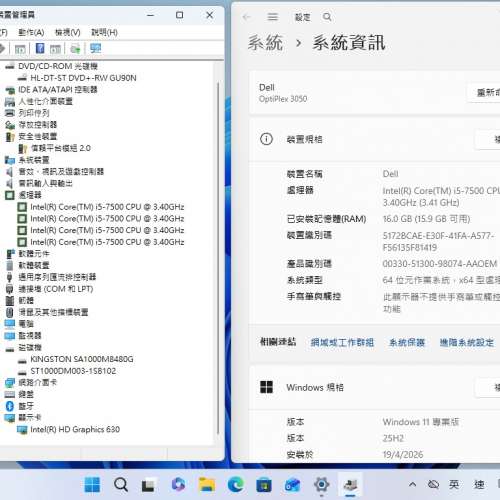Select HL-DT-ST DVD+-RW GU90N drive entry
The height and width of the screenshot is (500, 500).
pos(83,78)
